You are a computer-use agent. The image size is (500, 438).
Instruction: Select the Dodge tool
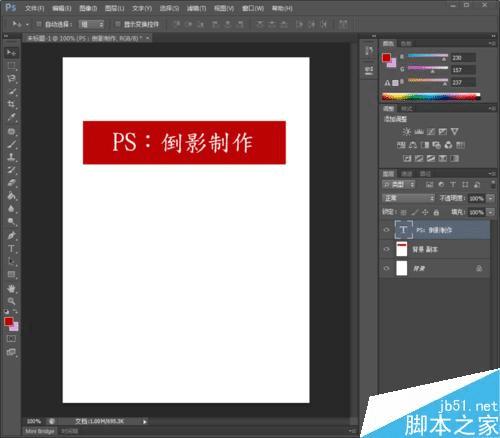[x=11, y=222]
